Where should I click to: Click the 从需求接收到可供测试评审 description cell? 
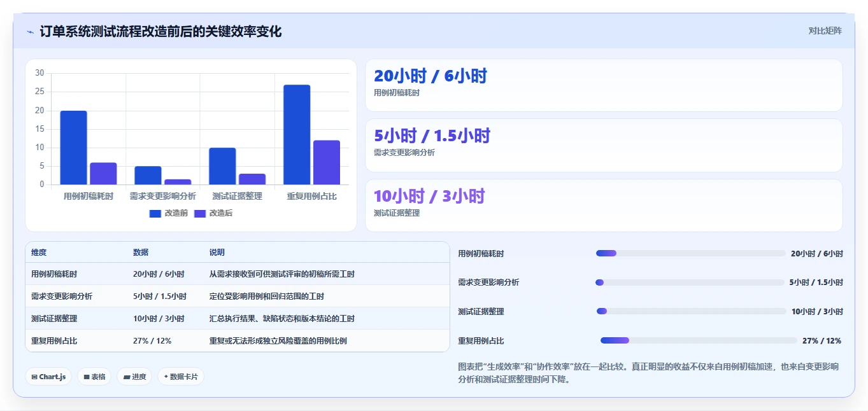pos(282,274)
